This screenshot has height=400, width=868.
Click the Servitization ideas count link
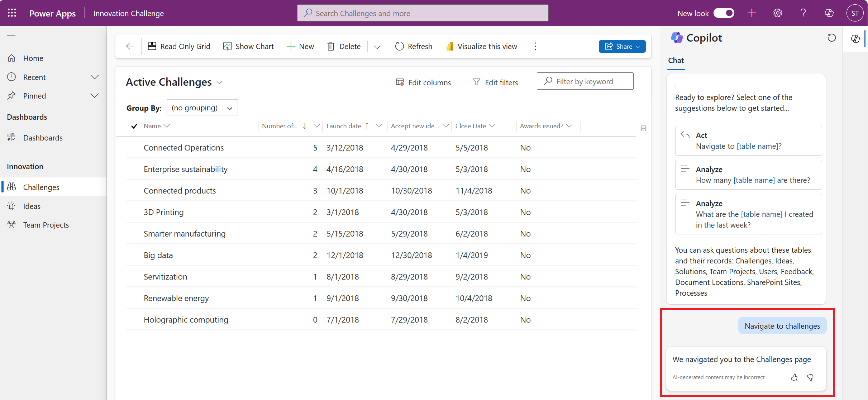(x=314, y=276)
